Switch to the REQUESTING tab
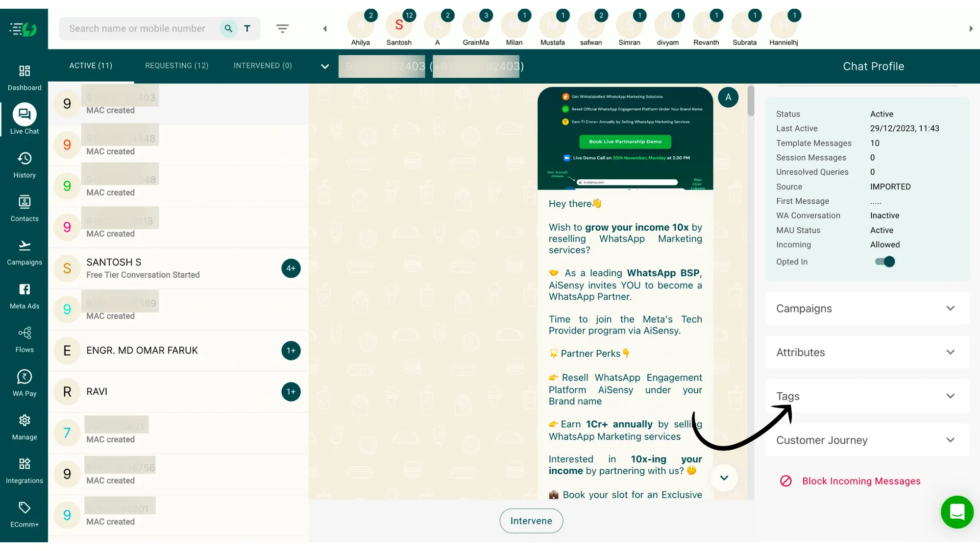Screen dimensions: 980x551 [177, 66]
